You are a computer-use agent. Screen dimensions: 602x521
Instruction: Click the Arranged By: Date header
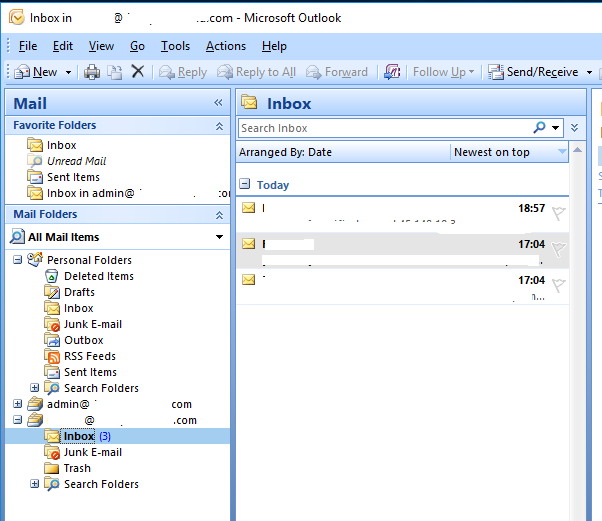(343, 152)
